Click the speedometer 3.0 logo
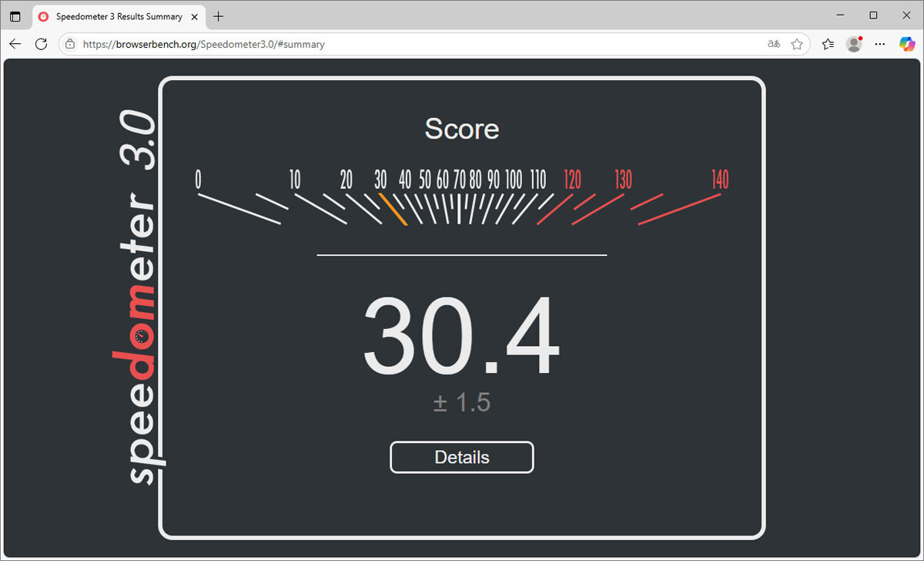The height and width of the screenshot is (561, 924). click(x=139, y=297)
